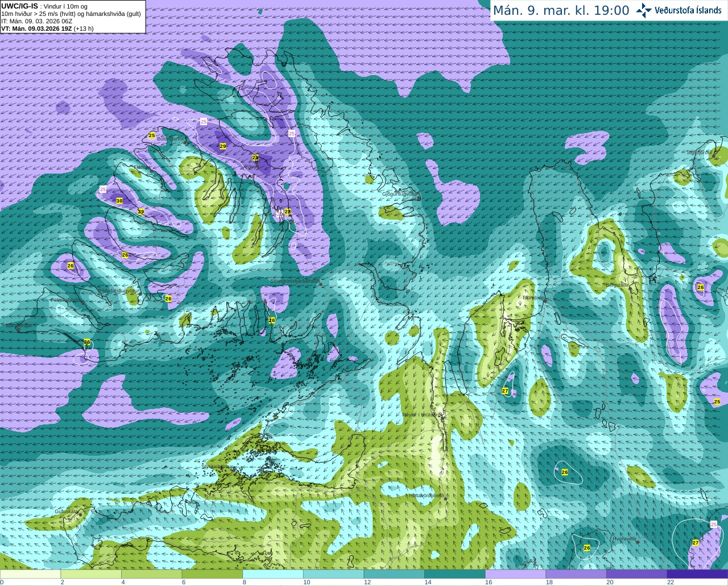
Task: Select the Gjögurflugvöllur station label
Action: pyautogui.click(x=401, y=194)
